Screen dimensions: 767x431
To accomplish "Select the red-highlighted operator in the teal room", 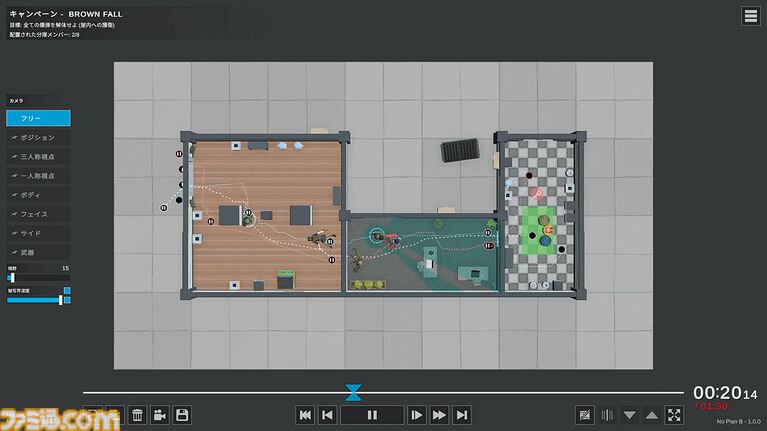I will 392,240.
